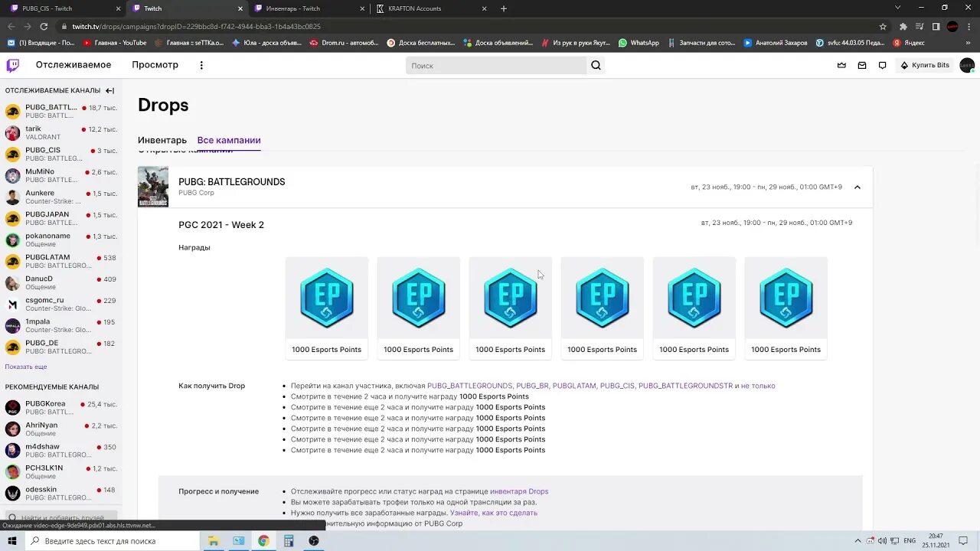Open the Chrome three-dot menu
Viewport: 980px width, 551px height.
pyautogui.click(x=969, y=26)
